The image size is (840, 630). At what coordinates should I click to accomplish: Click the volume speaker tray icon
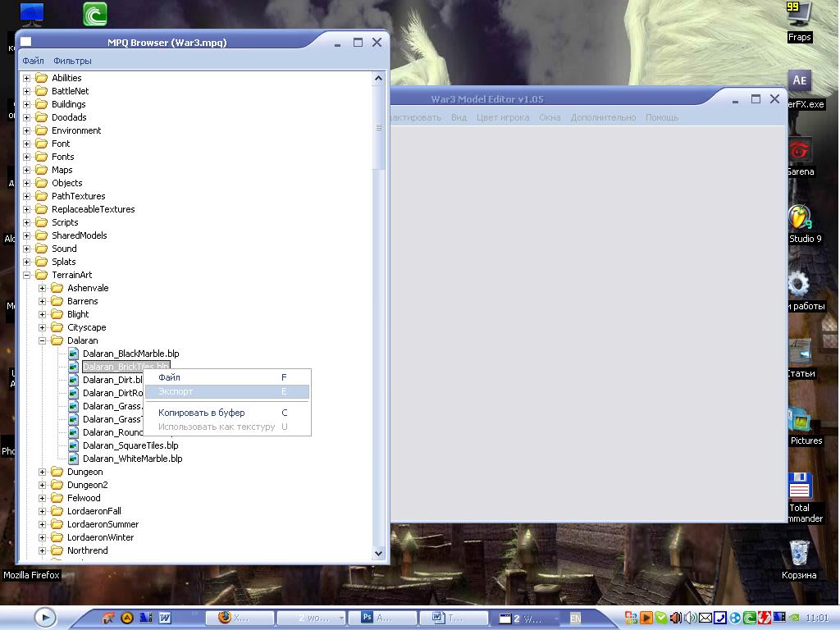[691, 619]
